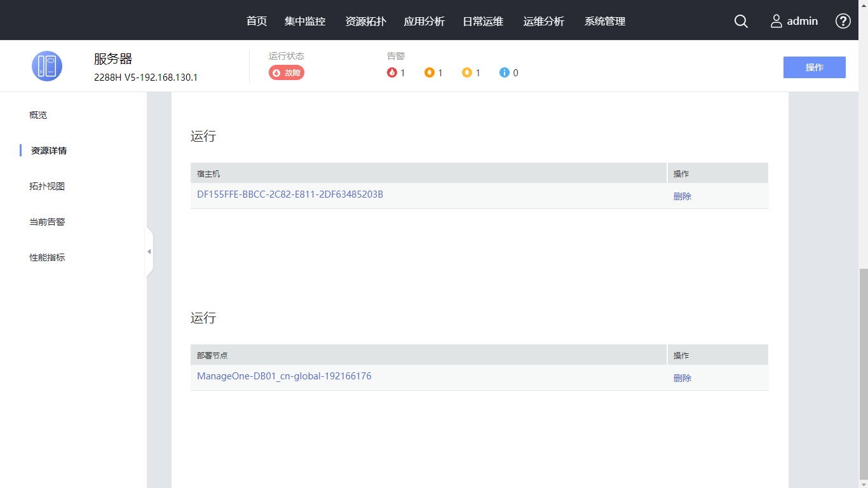Open the 集中监控 menu

coord(305,21)
